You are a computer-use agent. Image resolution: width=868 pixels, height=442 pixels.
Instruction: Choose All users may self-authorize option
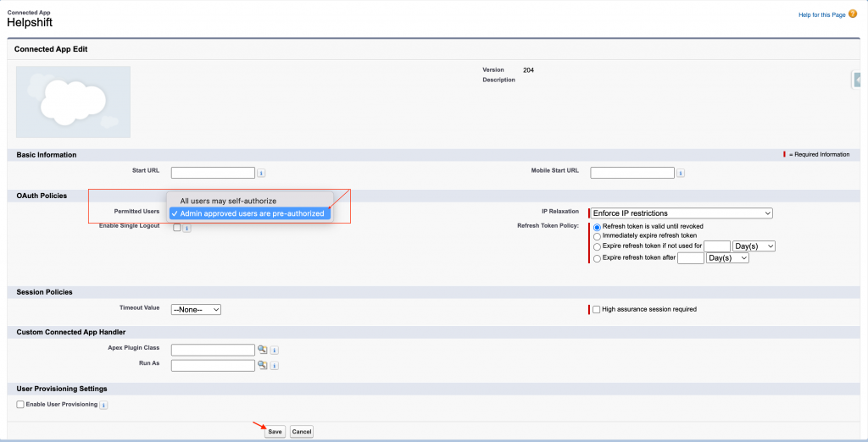pyautogui.click(x=228, y=201)
